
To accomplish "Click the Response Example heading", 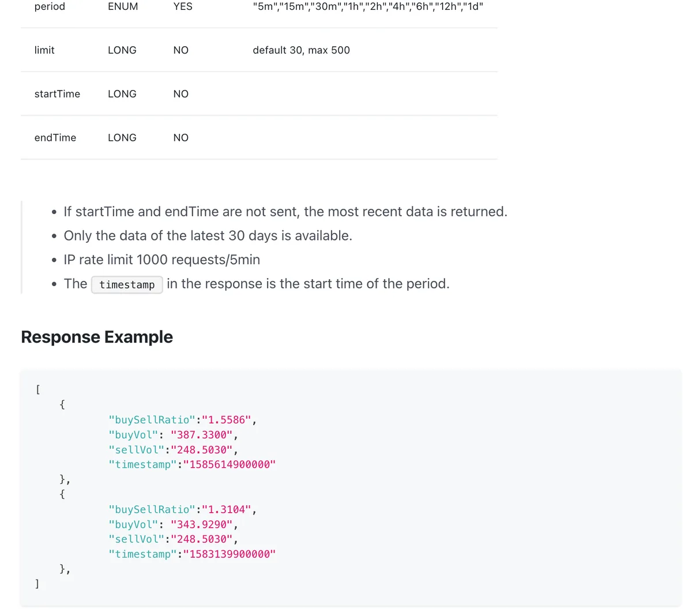I will [x=97, y=337].
